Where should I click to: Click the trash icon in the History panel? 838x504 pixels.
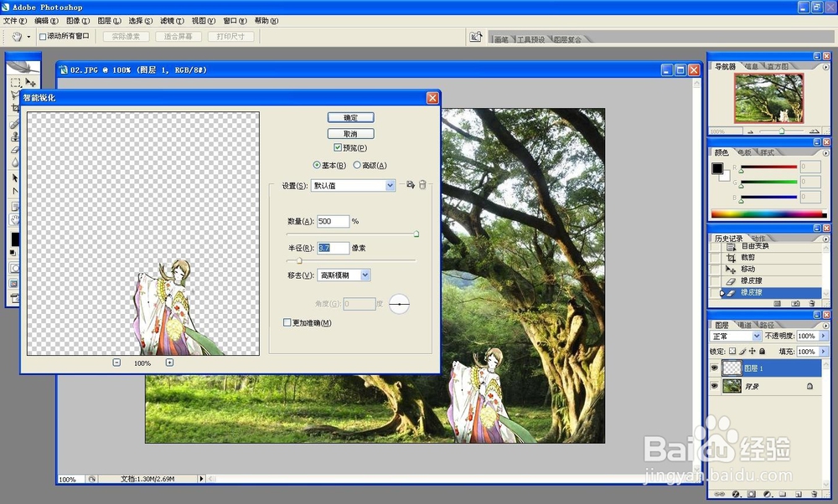[x=811, y=302]
